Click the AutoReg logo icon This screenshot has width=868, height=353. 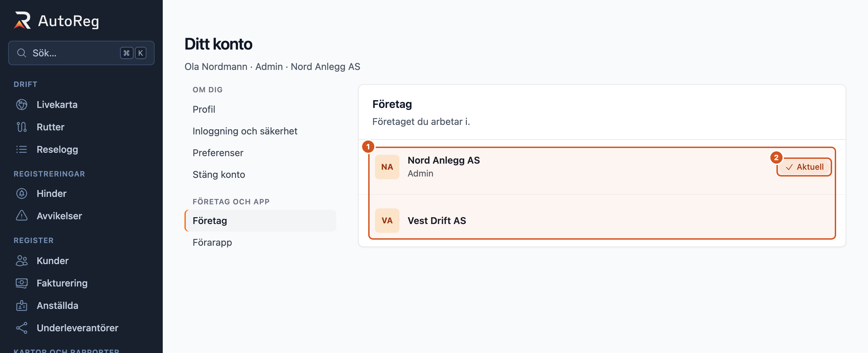[22, 20]
